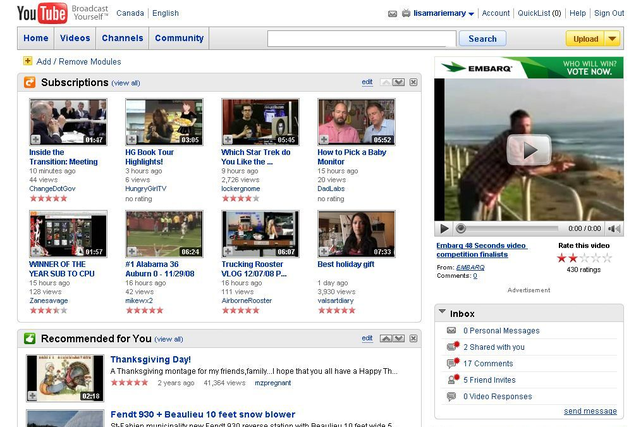636x427 pixels.
Task: Move Subscriptions module down with arrow
Action: click(x=398, y=82)
